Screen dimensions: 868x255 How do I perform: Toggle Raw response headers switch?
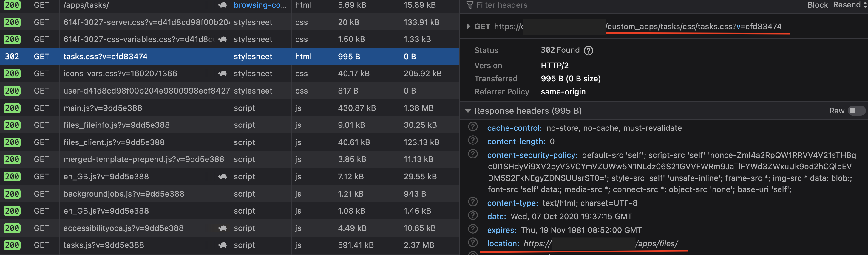[x=856, y=111]
